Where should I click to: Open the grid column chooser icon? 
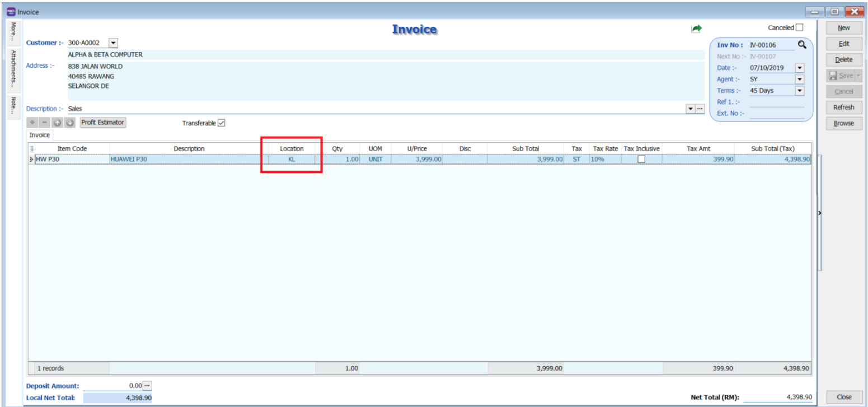tap(32, 149)
